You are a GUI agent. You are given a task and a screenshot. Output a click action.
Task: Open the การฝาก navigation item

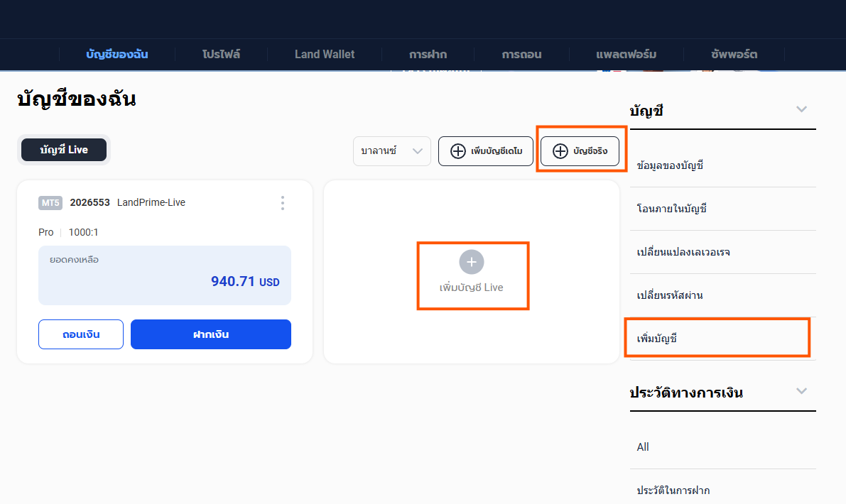click(x=428, y=54)
